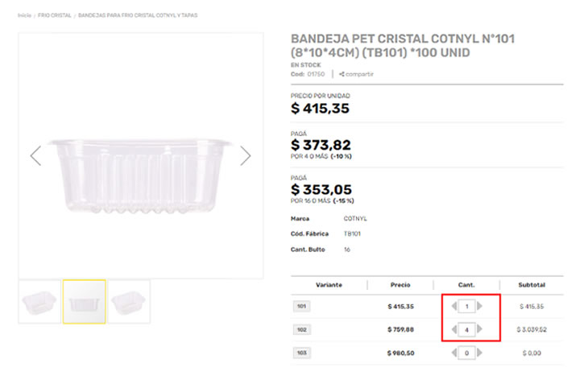This screenshot has height=376, width=588.
Task: Click variant 101 tag
Action: click(301, 307)
